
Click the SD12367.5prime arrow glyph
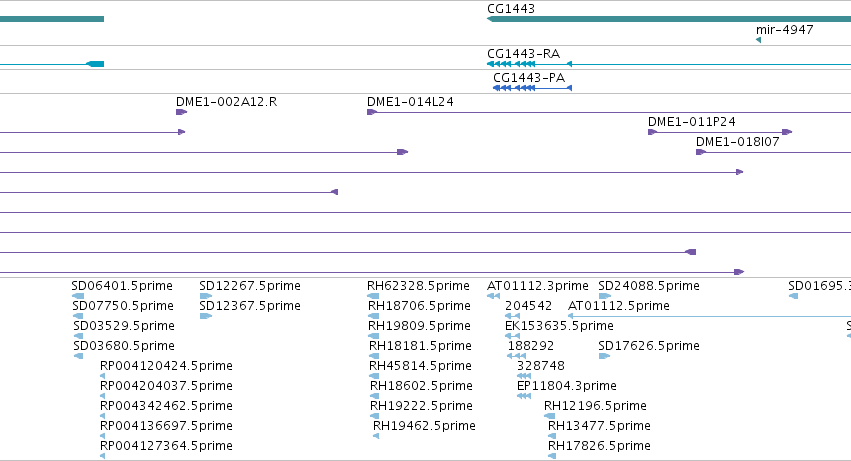tap(206, 316)
